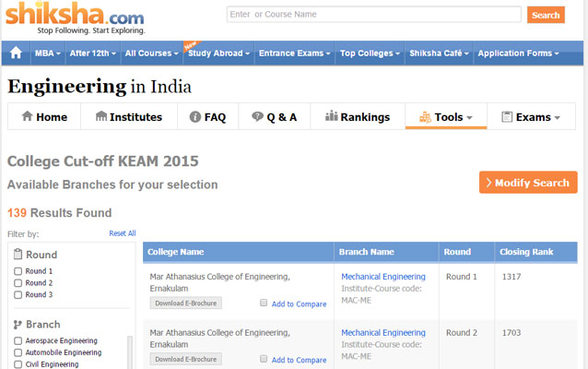The width and height of the screenshot is (588, 369).
Task: Click the Exams clipboard icon
Action: click(507, 117)
